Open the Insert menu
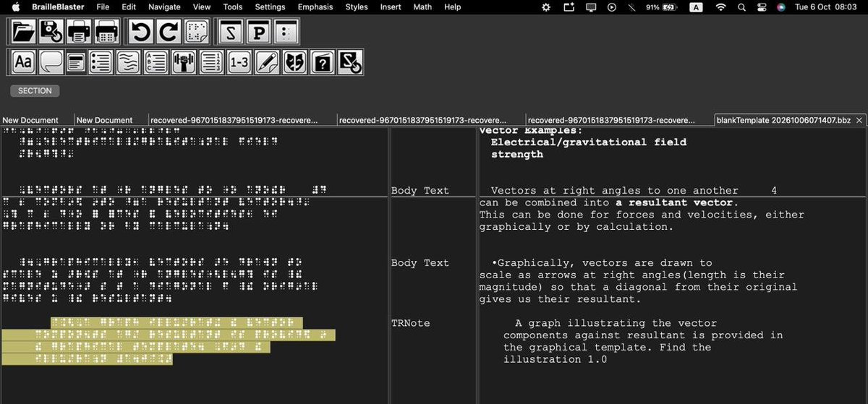 (x=391, y=7)
